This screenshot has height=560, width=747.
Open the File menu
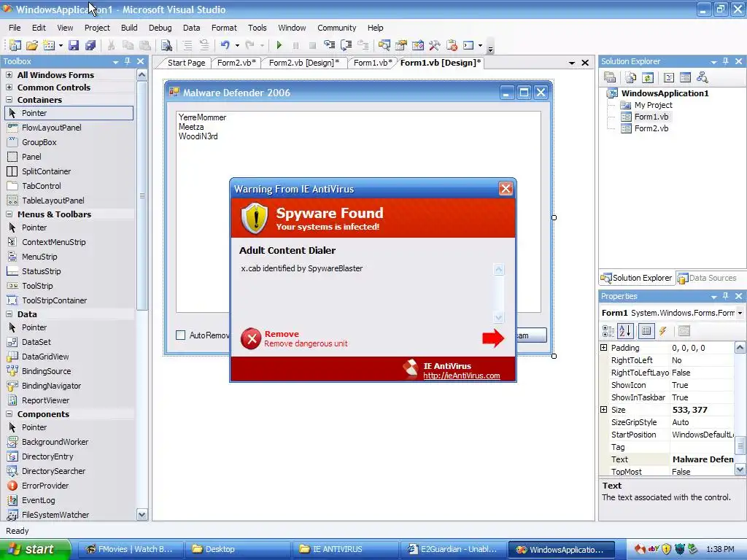click(15, 28)
